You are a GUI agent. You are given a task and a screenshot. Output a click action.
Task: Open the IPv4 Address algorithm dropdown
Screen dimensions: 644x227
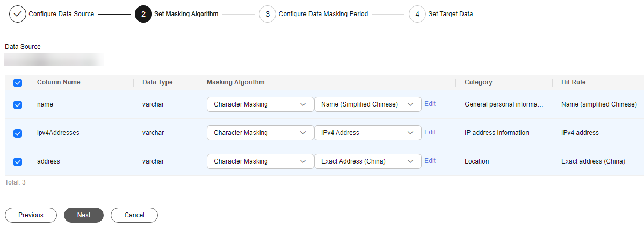[367, 133]
